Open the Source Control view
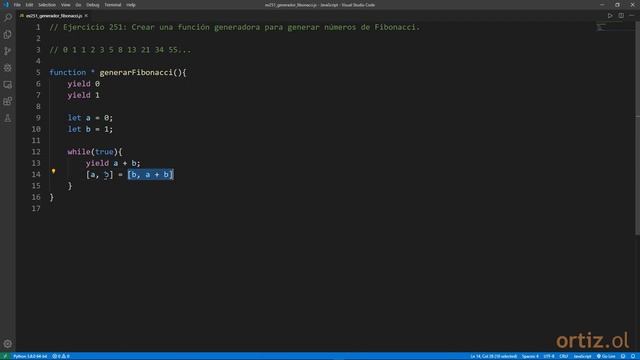The image size is (640, 360). click(8, 51)
